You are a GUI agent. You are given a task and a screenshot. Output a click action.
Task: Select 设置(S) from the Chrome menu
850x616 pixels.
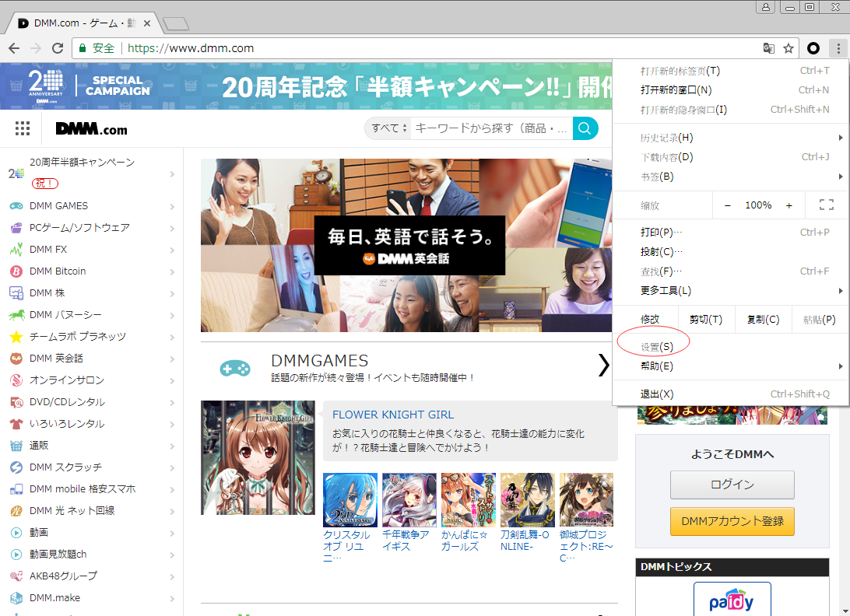[x=657, y=347]
